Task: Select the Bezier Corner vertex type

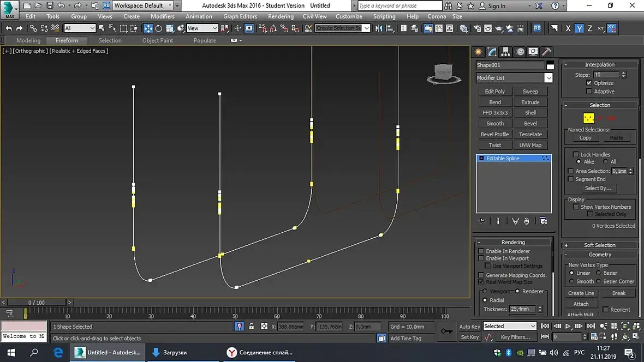Action: point(599,281)
